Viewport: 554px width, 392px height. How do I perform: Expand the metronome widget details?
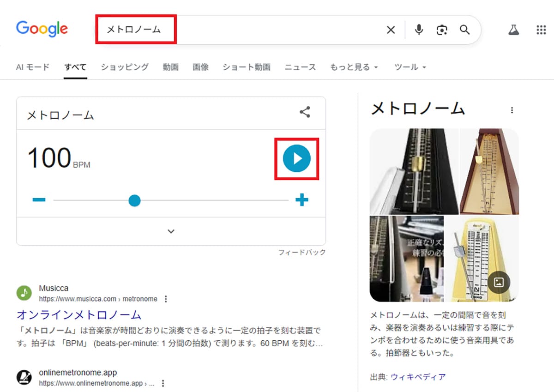pos(171,231)
